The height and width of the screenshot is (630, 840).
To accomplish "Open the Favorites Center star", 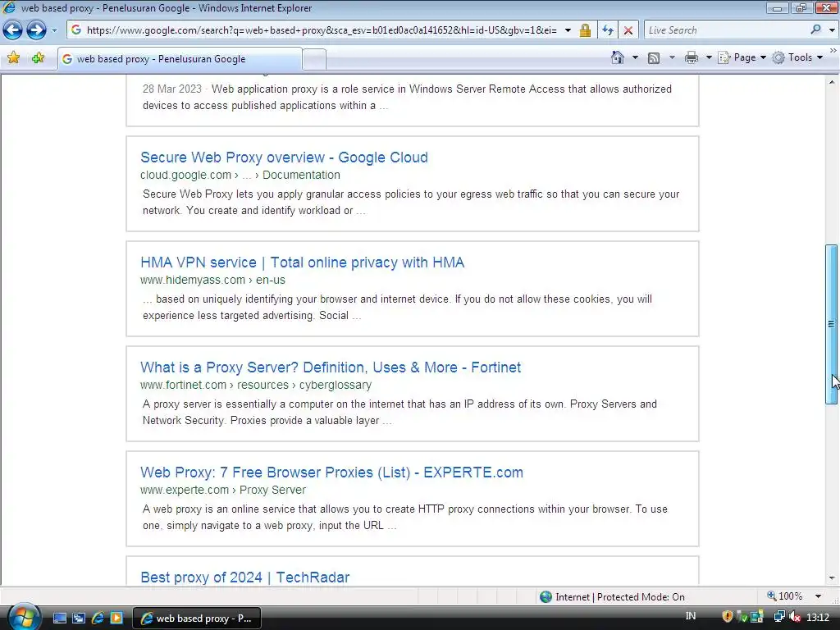I will (13, 58).
